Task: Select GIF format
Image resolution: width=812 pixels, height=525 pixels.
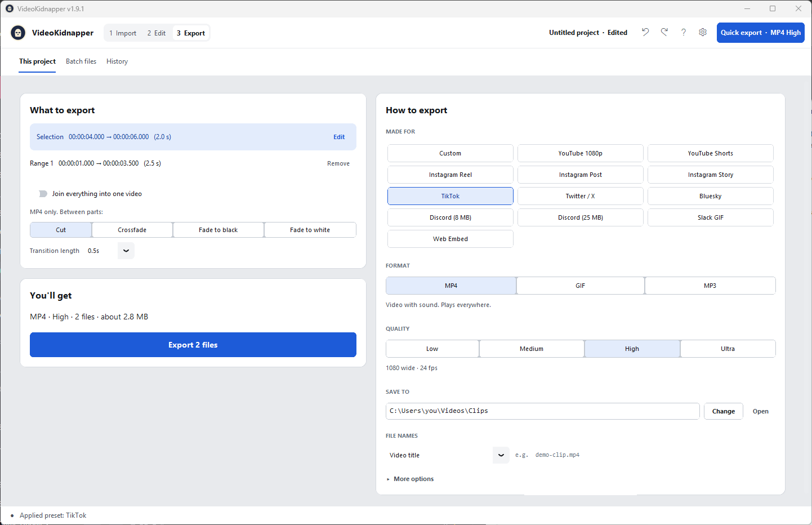Action: tap(581, 286)
